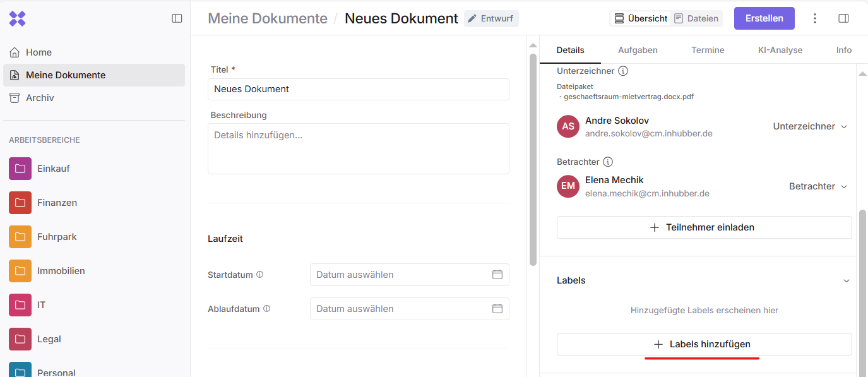Click Labels hinzufügen button
The image size is (868, 377).
704,344
